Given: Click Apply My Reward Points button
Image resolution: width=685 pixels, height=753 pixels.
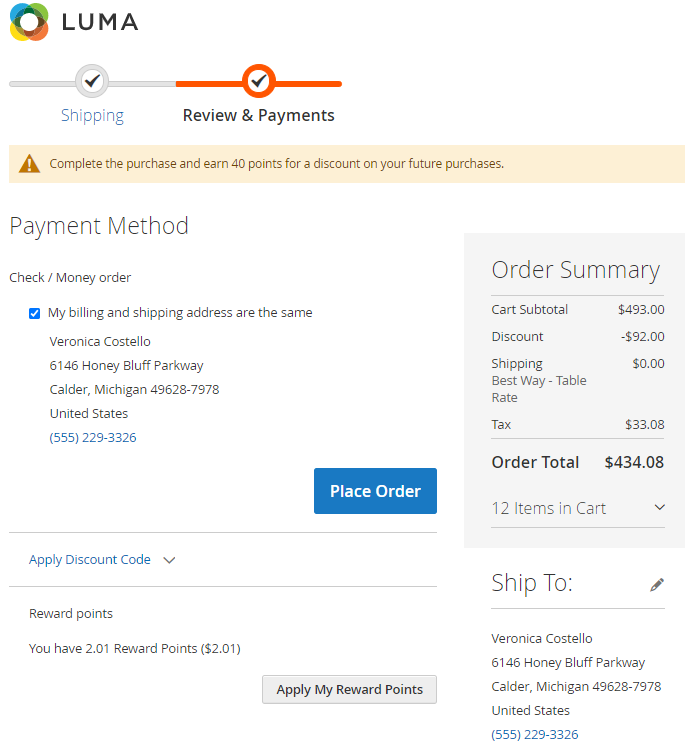Looking at the screenshot, I should point(349,689).
